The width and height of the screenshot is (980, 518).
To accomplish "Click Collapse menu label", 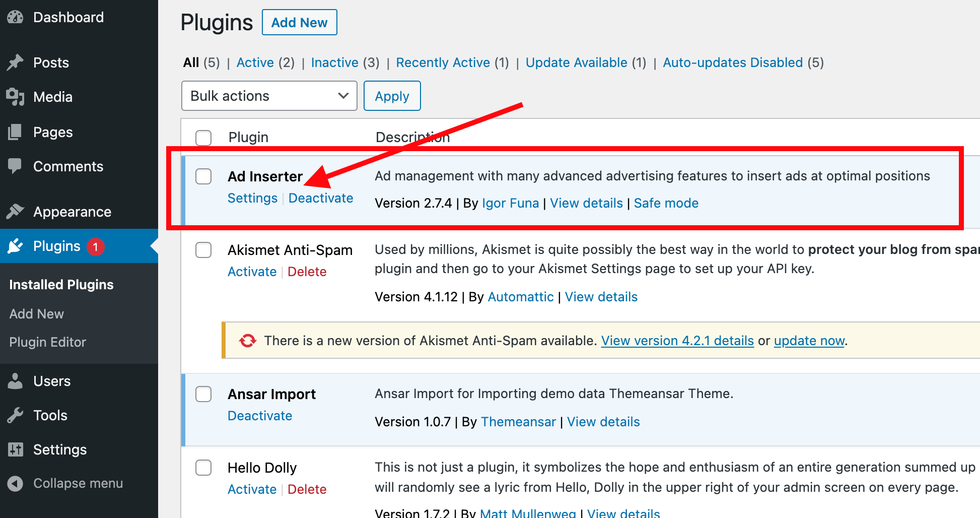I will (78, 483).
